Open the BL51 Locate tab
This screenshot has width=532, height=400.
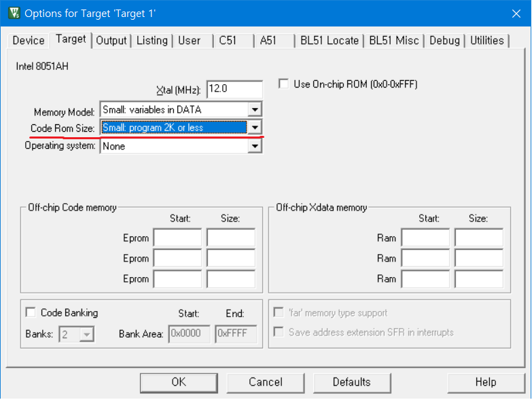pos(330,41)
